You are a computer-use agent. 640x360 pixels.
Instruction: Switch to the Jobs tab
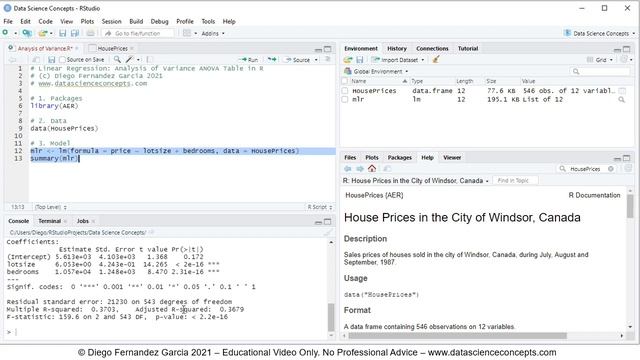pyautogui.click(x=82, y=221)
